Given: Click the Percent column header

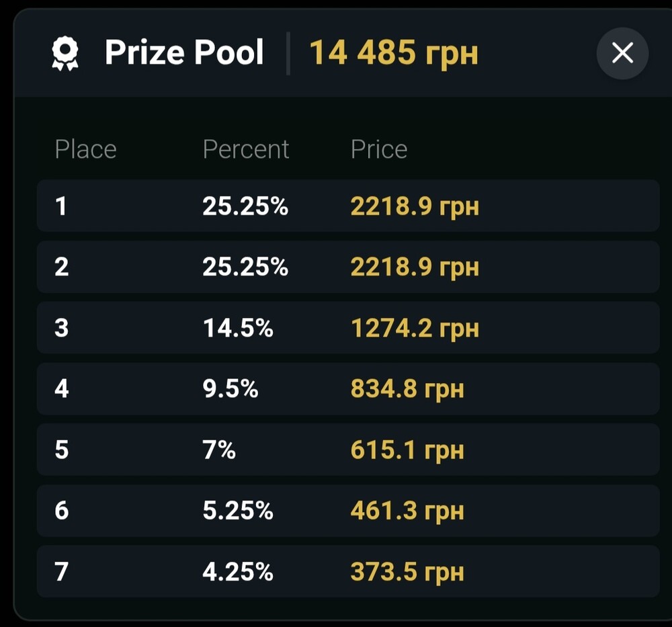Looking at the screenshot, I should click(246, 149).
